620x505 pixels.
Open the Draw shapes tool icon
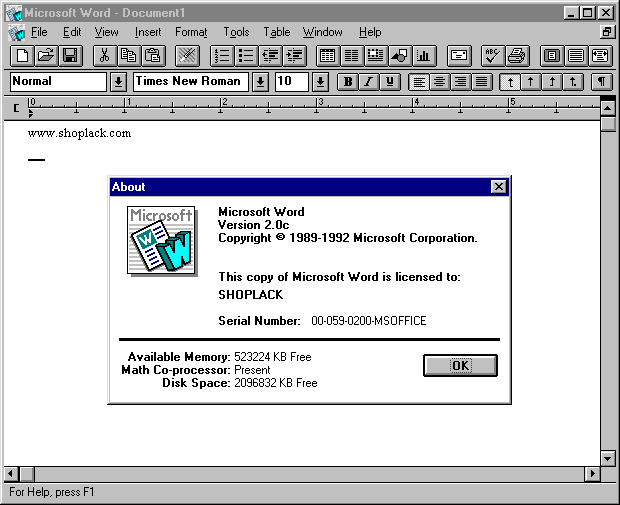[400, 56]
